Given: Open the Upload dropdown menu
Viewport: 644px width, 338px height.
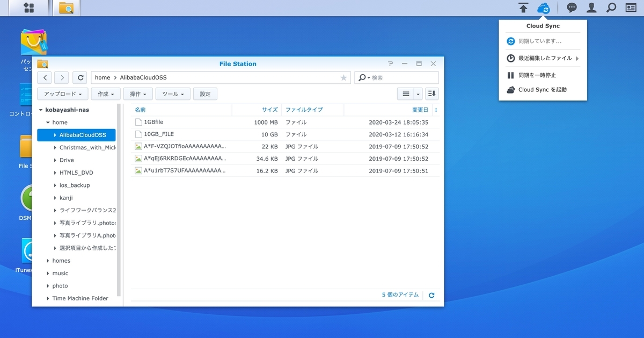Looking at the screenshot, I should coord(62,94).
